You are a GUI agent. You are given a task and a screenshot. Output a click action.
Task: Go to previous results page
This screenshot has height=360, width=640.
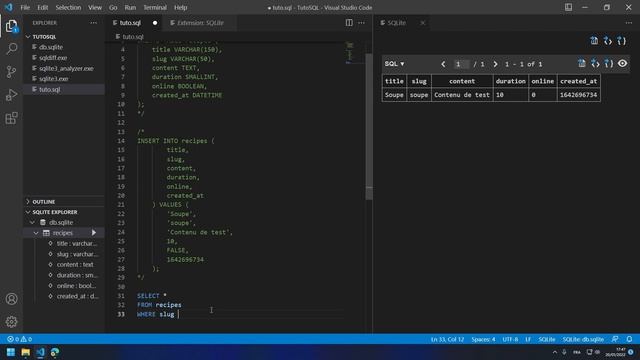(x=443, y=64)
